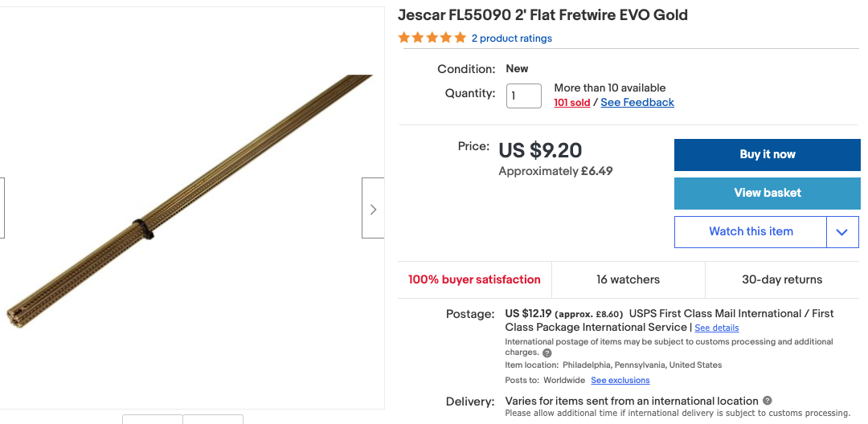The width and height of the screenshot is (868, 424).
Task: Open the 101 sold link
Action: 571,103
